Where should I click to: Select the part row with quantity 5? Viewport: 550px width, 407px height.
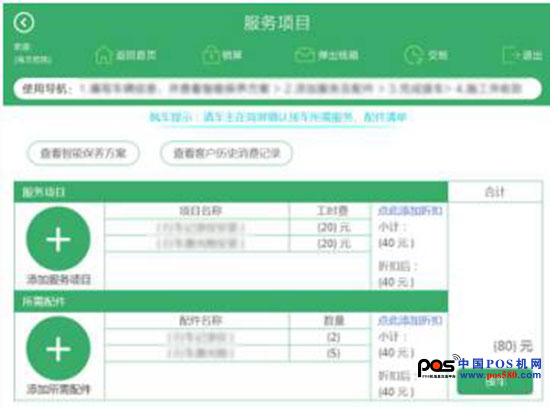(237, 353)
